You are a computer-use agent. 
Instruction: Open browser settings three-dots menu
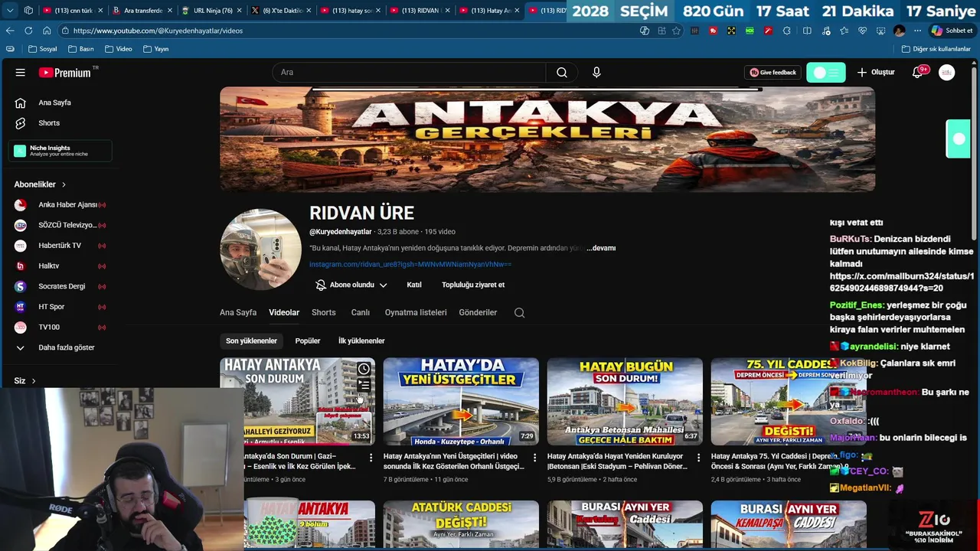tap(917, 31)
